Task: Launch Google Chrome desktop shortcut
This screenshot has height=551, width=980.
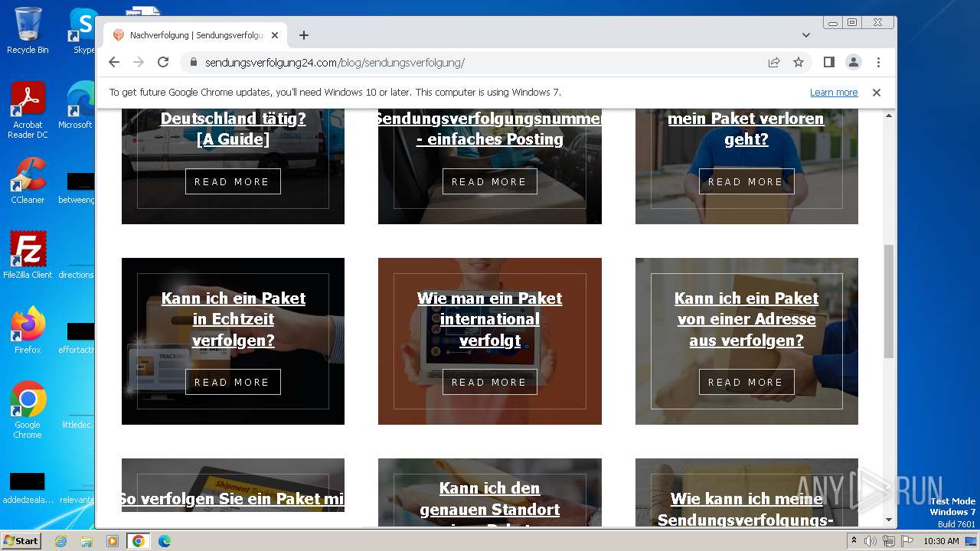Action: (x=28, y=410)
